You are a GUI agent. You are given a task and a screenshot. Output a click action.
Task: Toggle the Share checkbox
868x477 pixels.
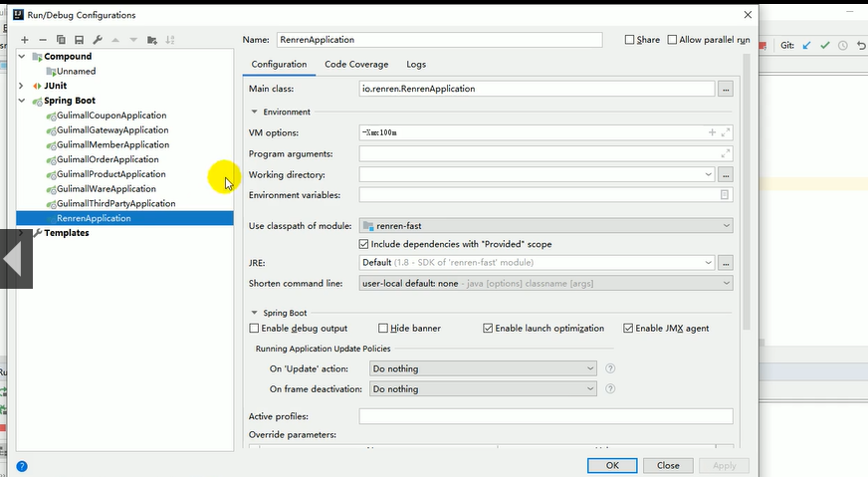(x=629, y=40)
